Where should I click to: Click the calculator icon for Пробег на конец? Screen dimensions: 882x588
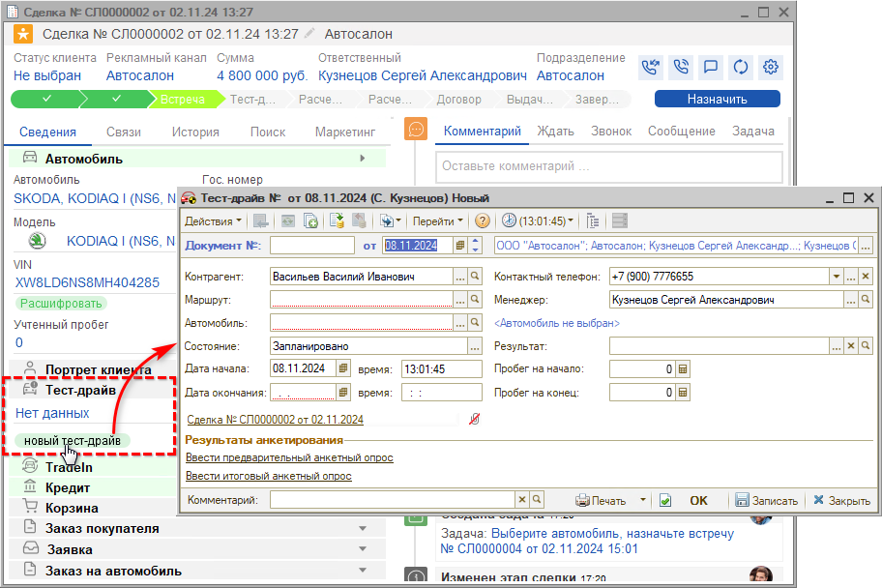(683, 393)
